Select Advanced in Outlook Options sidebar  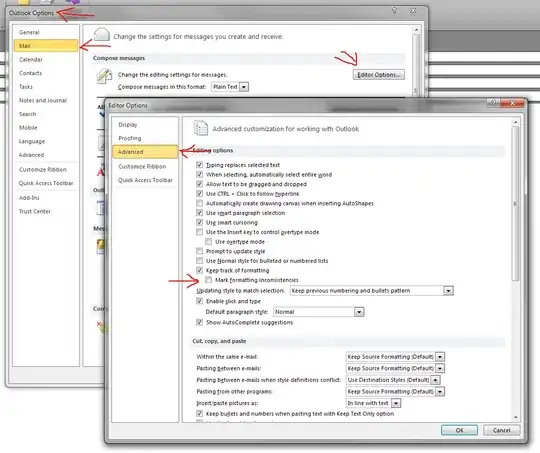(x=46, y=155)
